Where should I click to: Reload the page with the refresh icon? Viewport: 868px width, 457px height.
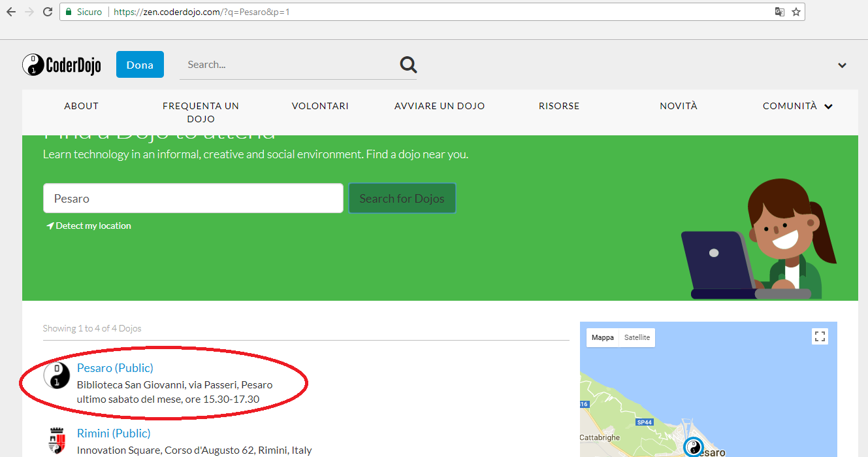point(47,12)
